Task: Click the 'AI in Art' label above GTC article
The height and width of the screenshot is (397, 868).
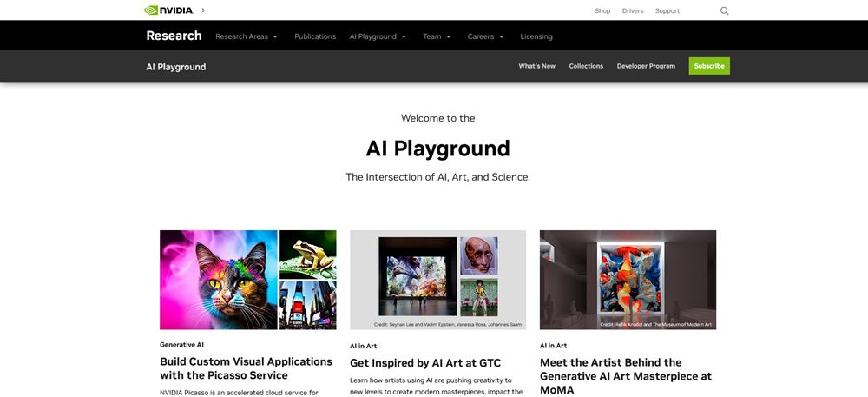Action: (363, 346)
